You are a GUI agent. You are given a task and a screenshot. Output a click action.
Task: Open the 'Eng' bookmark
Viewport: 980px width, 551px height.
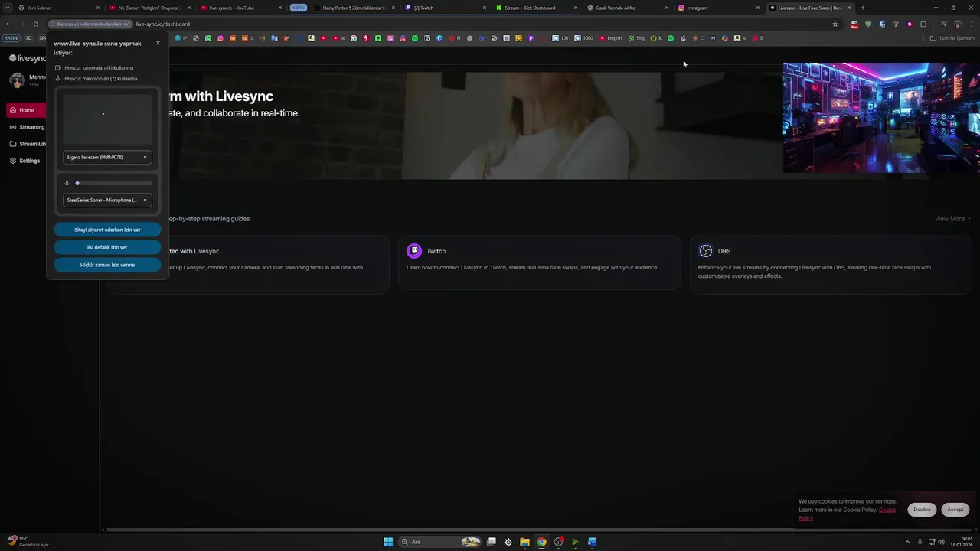636,38
